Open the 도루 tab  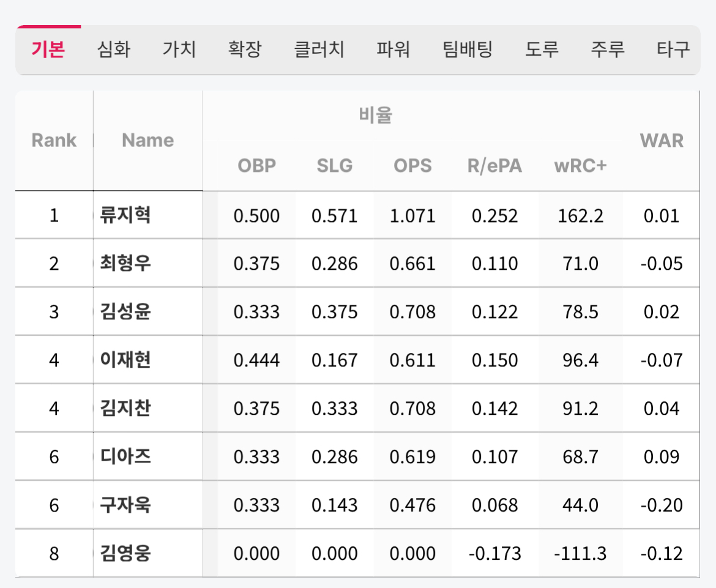542,50
